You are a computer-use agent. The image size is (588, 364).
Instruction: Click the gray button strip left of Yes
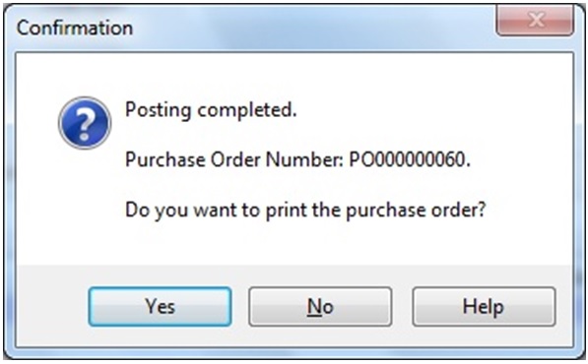pos(52,306)
